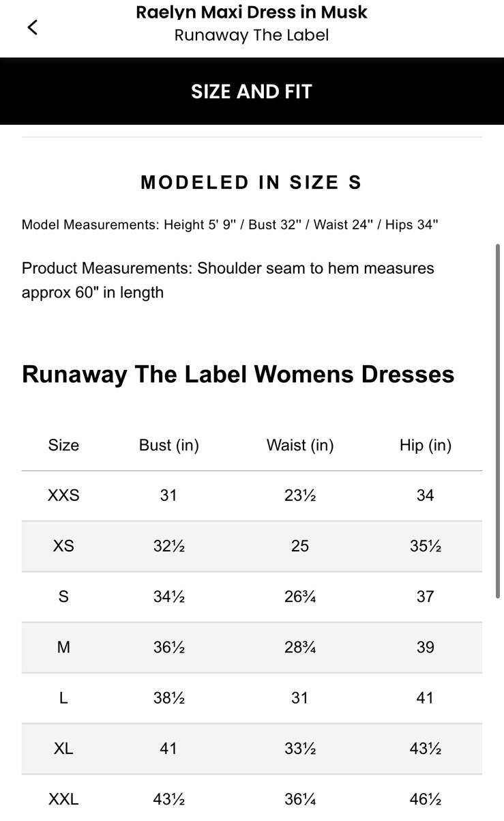The image size is (504, 821).
Task: Select the M size row label
Action: [x=63, y=647]
